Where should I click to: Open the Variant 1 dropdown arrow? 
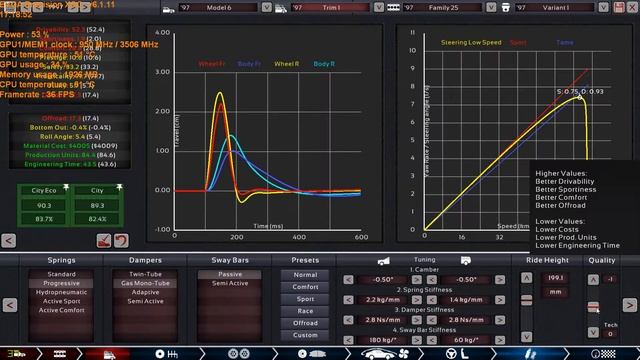(x=603, y=8)
